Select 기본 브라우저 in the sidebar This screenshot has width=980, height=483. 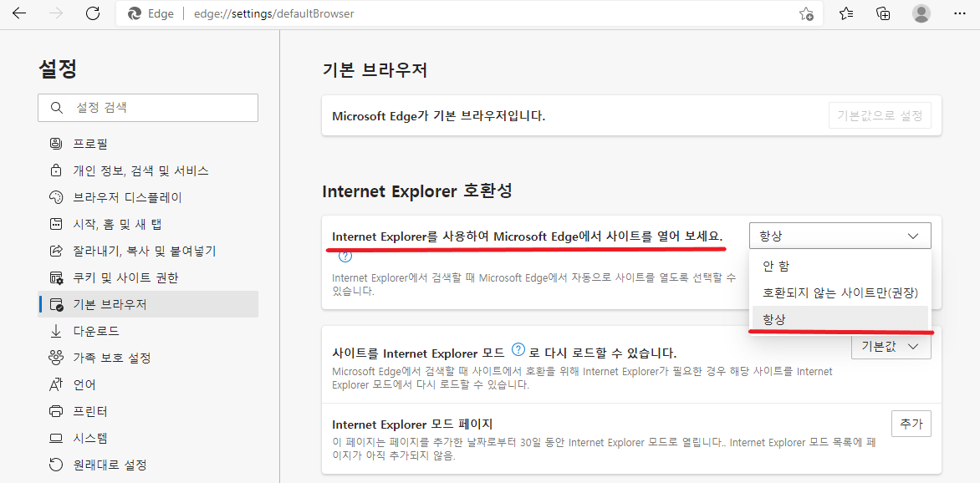coord(148,304)
